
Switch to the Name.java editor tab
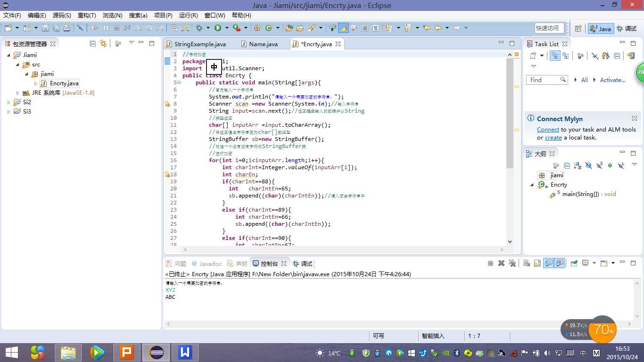point(259,44)
